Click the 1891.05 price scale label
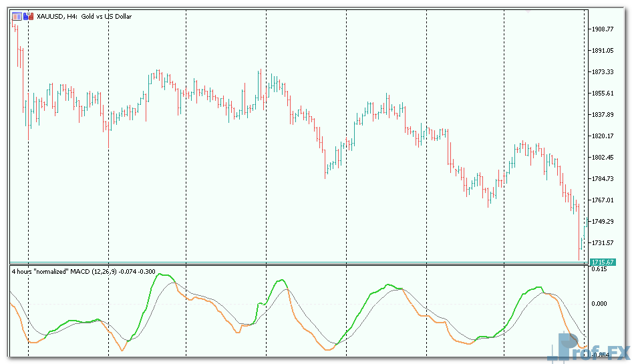The image size is (632, 364). click(603, 51)
